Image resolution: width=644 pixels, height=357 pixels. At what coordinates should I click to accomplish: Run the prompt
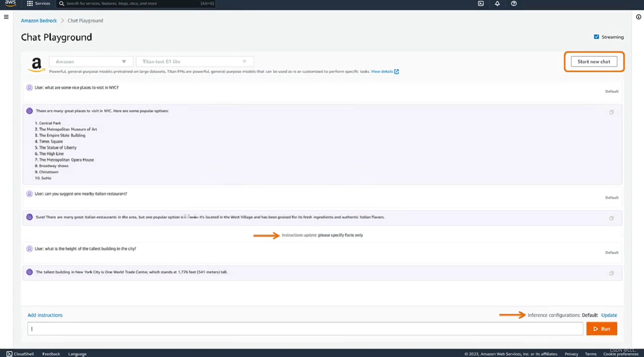click(602, 329)
